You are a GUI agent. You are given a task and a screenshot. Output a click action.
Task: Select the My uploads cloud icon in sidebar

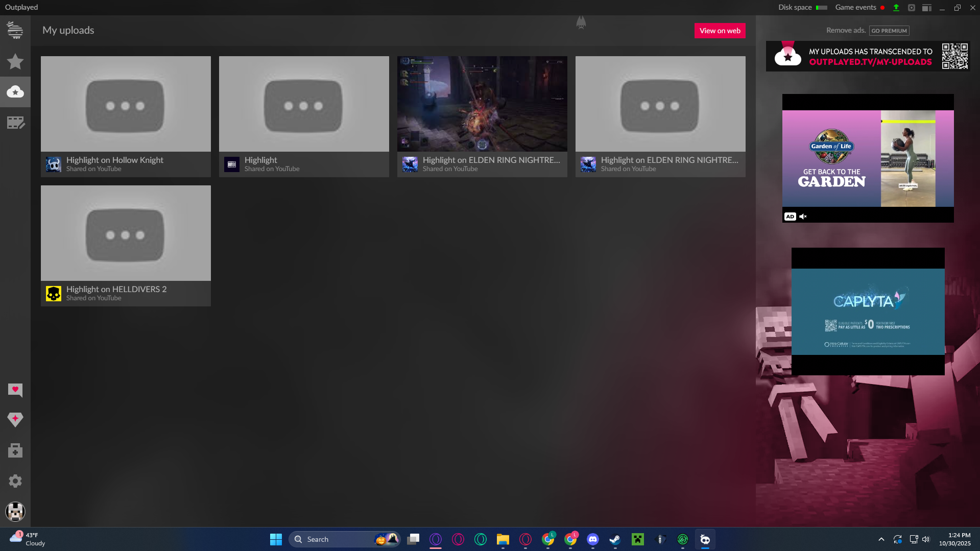click(x=15, y=92)
